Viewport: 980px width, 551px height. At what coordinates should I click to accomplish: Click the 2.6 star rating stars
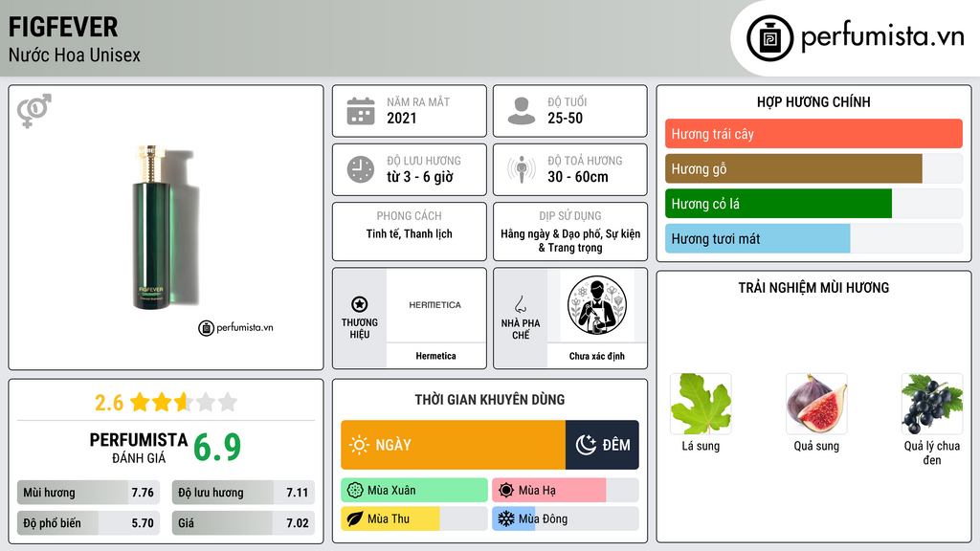183,402
